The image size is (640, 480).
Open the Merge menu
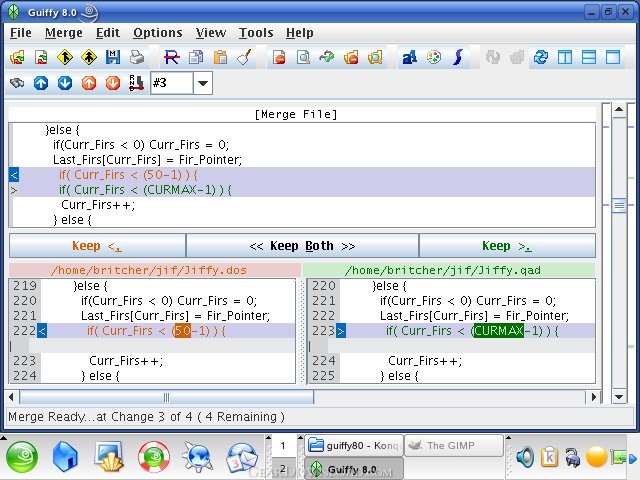coord(64,33)
